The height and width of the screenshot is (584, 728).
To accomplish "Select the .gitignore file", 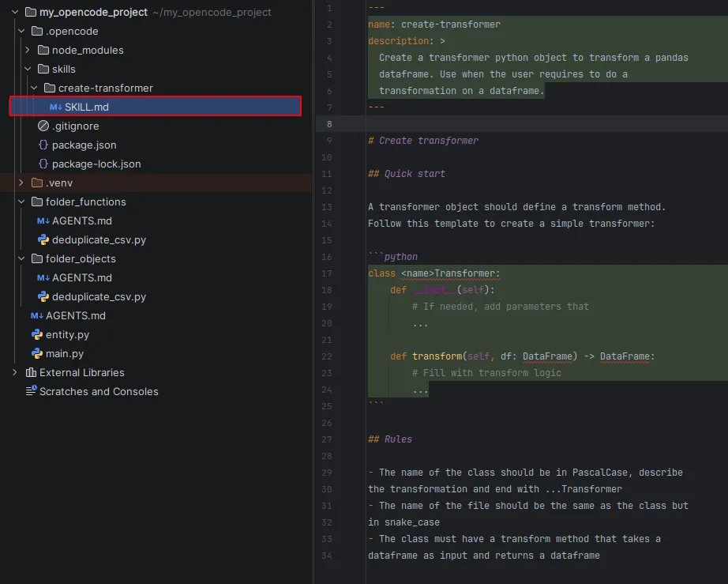I will coord(75,126).
